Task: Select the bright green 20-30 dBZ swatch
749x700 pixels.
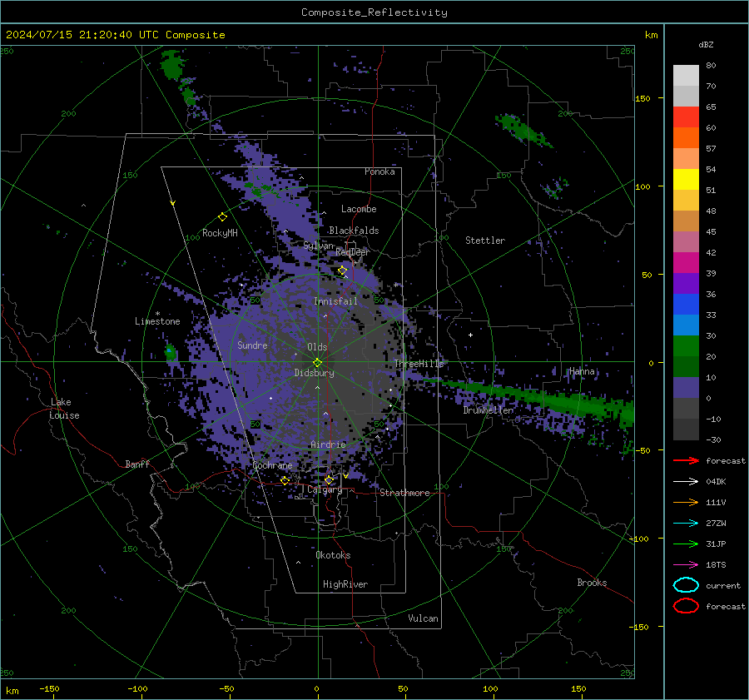Action: click(x=686, y=346)
